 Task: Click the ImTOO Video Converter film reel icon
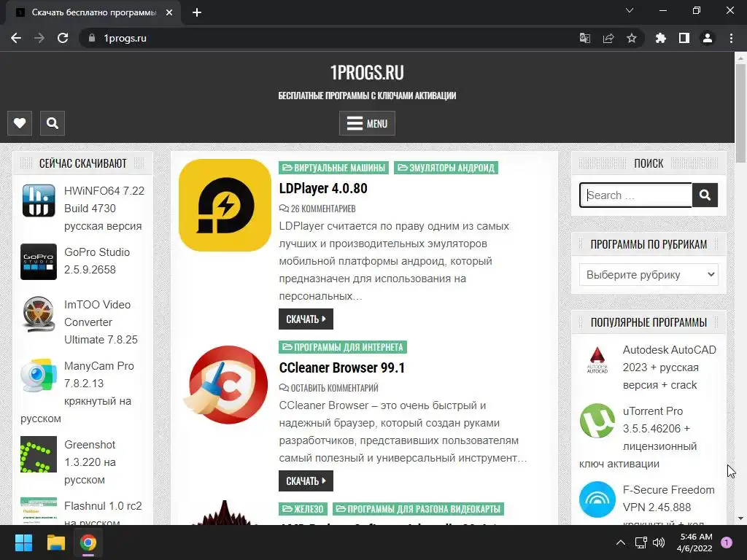[39, 314]
